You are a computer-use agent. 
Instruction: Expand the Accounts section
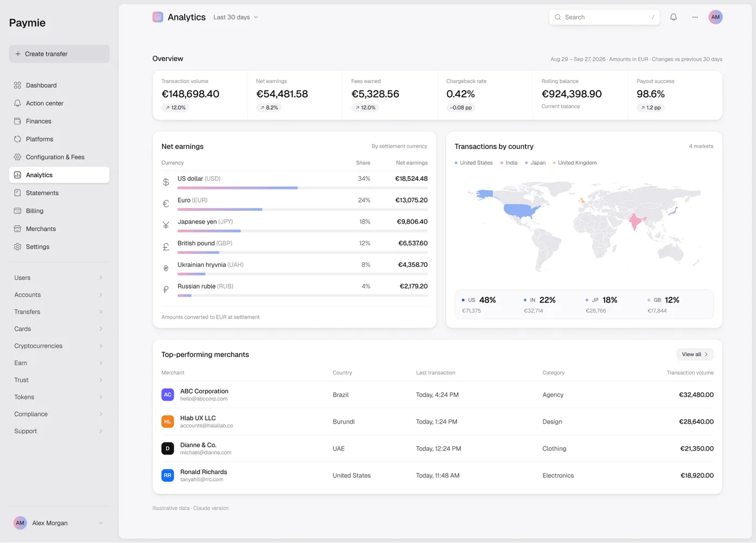pyautogui.click(x=59, y=295)
